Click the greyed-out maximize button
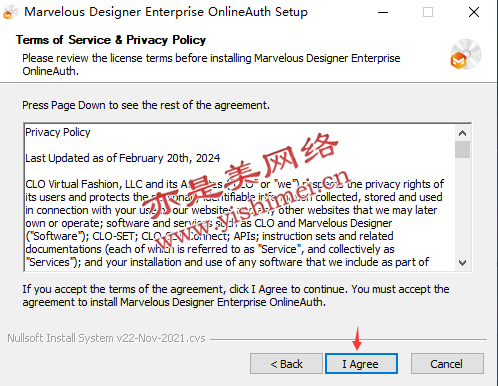 point(428,12)
